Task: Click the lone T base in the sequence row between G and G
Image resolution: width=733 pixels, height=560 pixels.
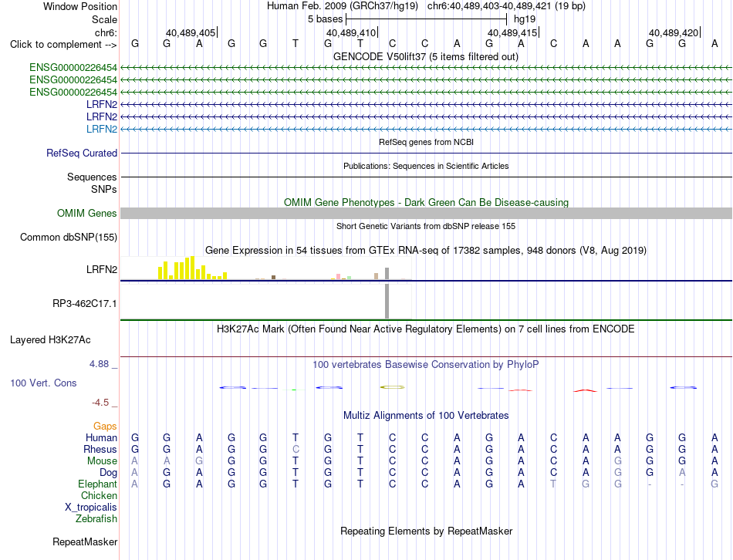Action: click(x=296, y=44)
